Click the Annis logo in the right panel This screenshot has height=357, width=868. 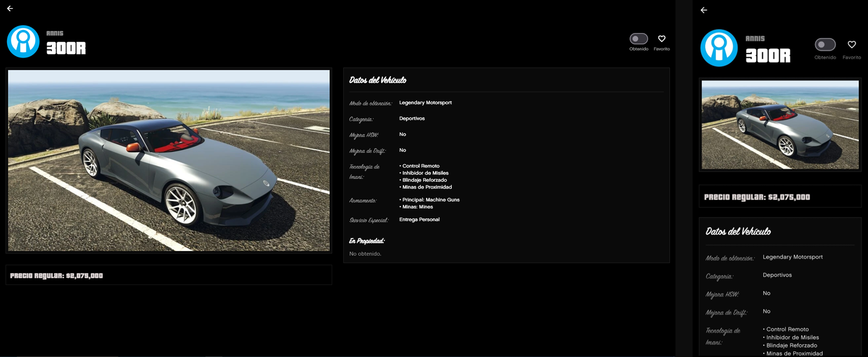719,48
